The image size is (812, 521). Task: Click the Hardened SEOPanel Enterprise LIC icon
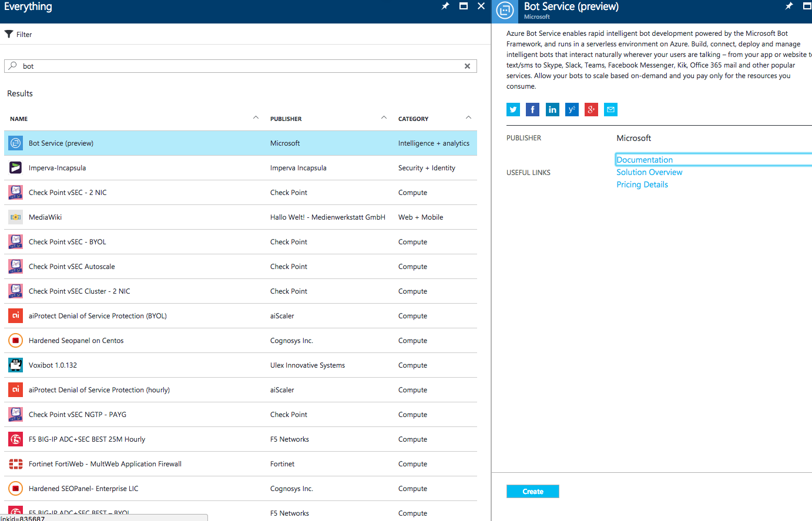(x=16, y=489)
